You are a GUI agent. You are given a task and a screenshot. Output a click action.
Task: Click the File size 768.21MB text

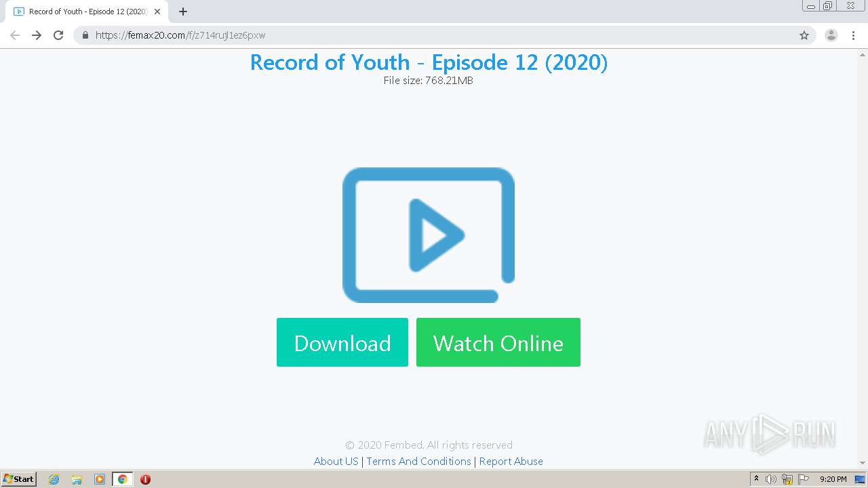click(x=429, y=81)
